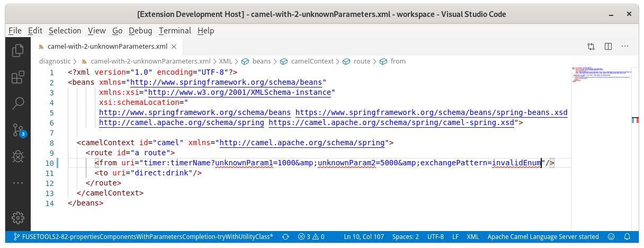Screen dimensions: 644x248
Task: Show additional views ellipsis in activity bar
Action: click(17, 182)
